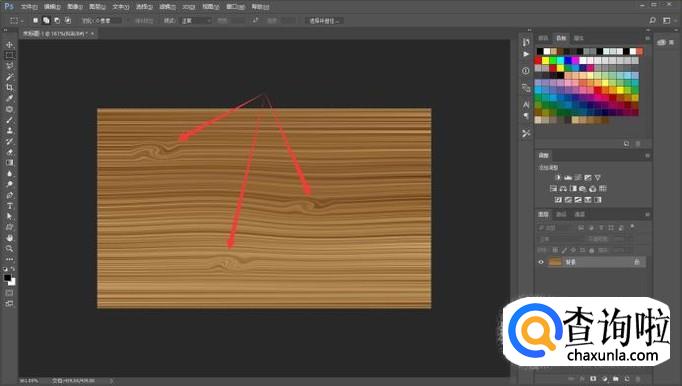Add a Brightness/Contrast adjustment

coord(558,178)
